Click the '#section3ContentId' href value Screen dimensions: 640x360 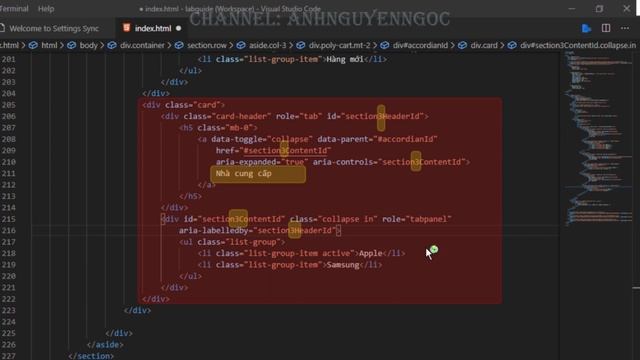point(285,151)
